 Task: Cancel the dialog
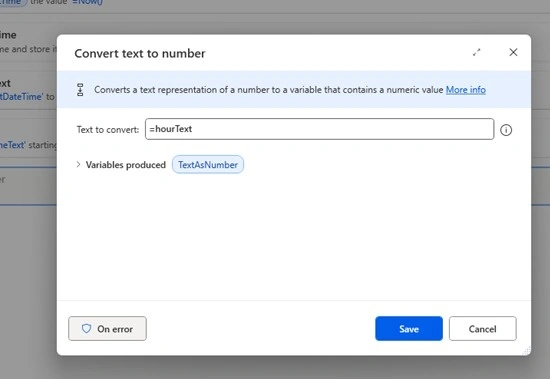pyautogui.click(x=482, y=328)
